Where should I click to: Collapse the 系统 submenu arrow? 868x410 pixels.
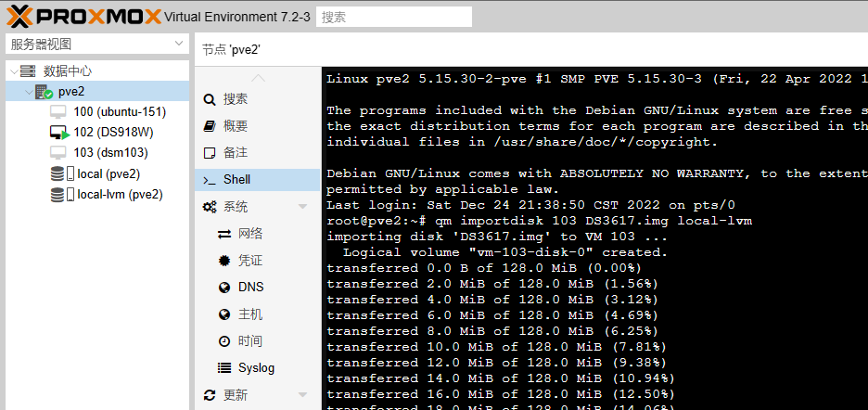(302, 207)
